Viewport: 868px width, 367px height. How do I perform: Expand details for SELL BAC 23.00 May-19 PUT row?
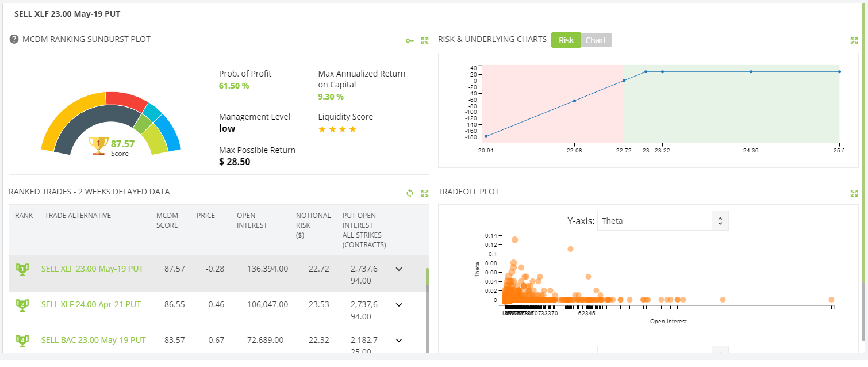(399, 340)
